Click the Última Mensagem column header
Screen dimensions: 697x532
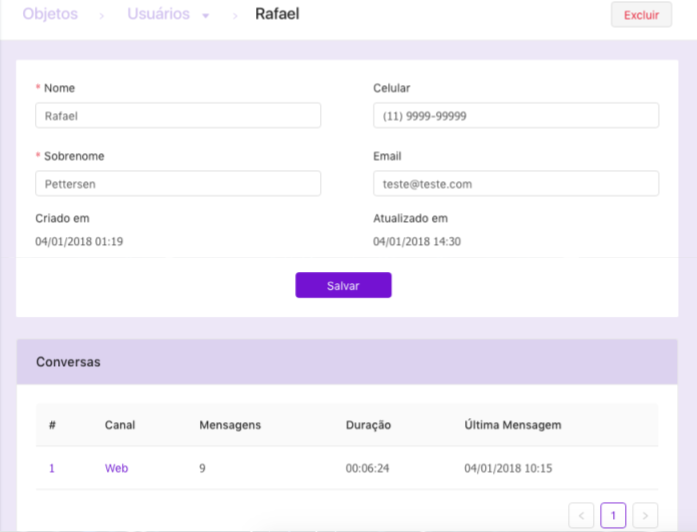[x=513, y=425]
